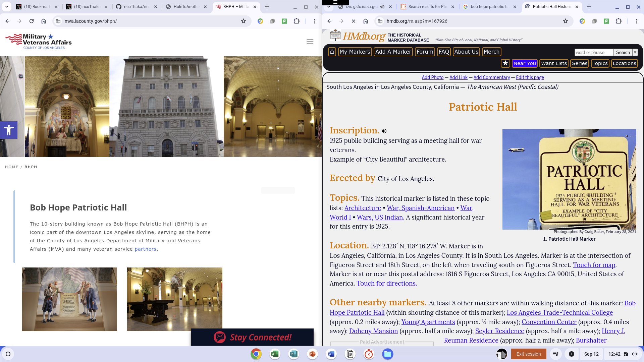Click the Stay Connected! banner
This screenshot has width=644, height=362.
pyautogui.click(x=252, y=337)
